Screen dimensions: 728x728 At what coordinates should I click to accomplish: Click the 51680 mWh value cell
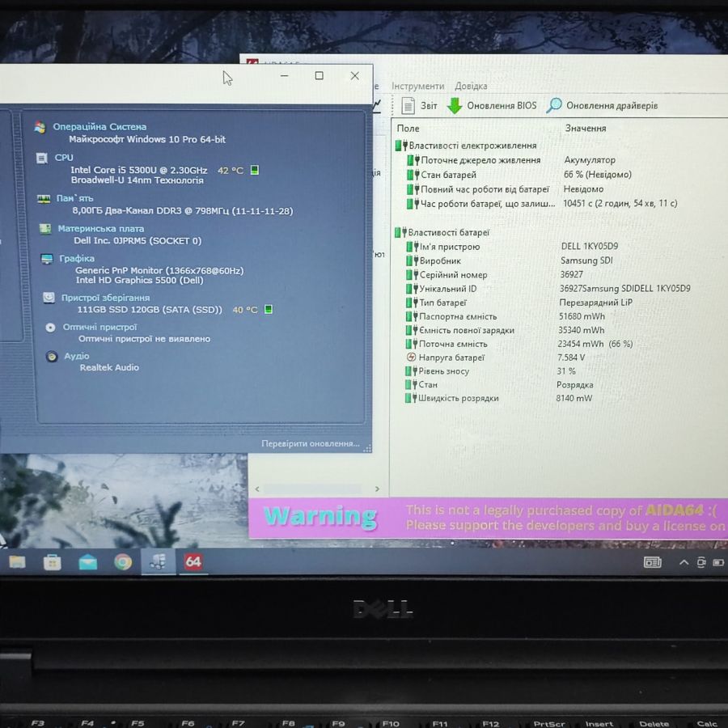click(582, 316)
